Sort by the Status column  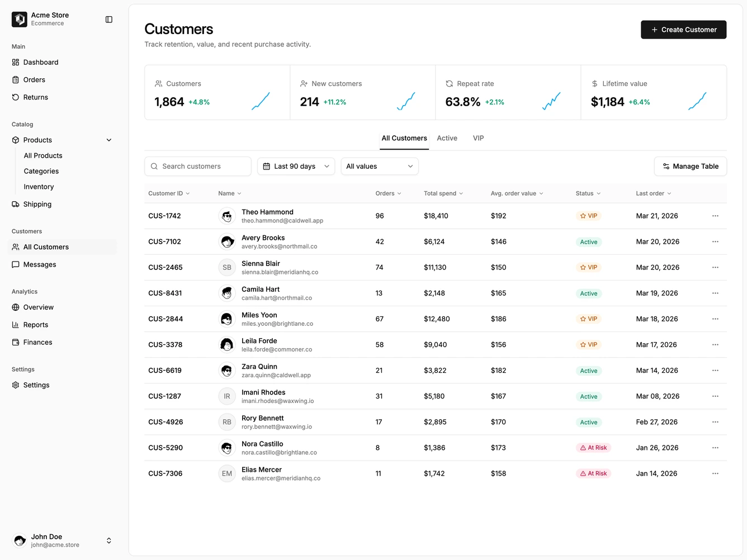click(588, 193)
